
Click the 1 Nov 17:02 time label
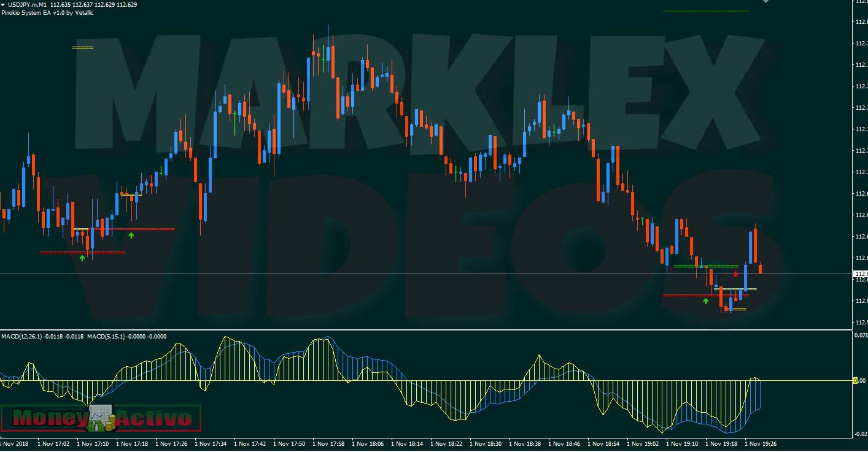53,443
